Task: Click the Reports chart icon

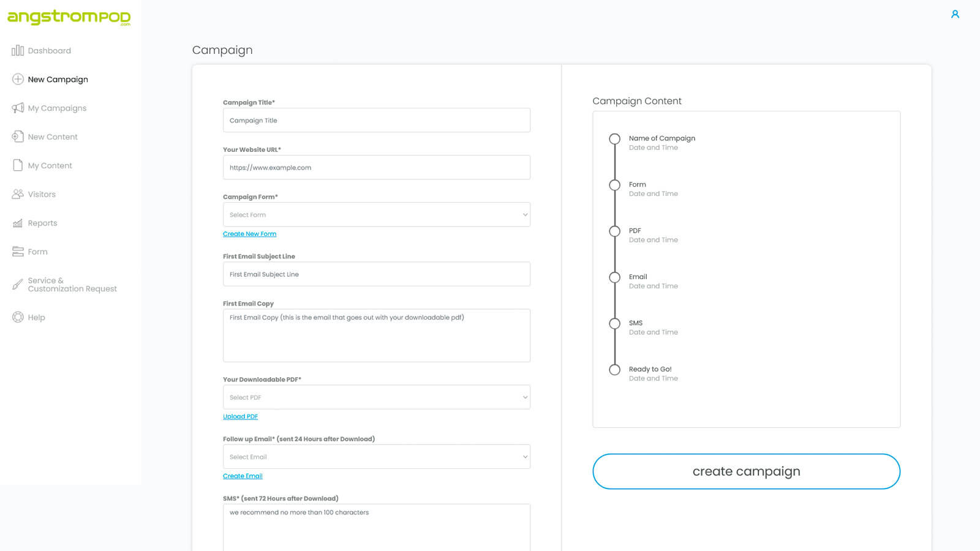Action: click(18, 223)
